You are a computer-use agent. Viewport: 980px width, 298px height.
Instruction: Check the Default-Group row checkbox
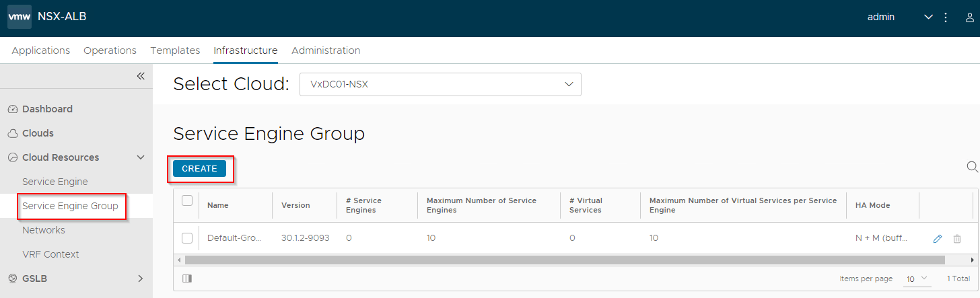(x=187, y=238)
